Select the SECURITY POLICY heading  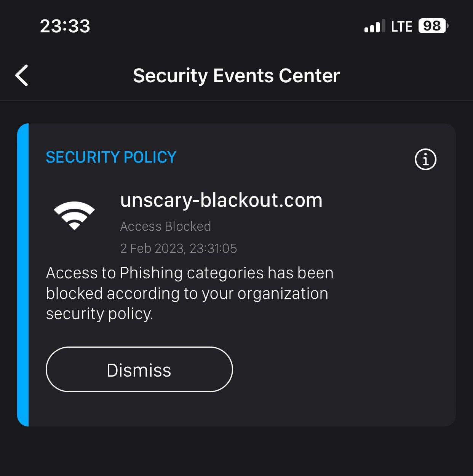[x=111, y=157]
